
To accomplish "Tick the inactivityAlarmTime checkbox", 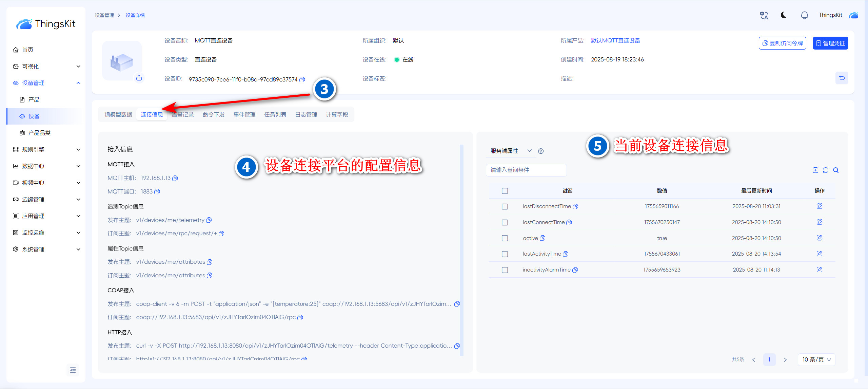I will tap(505, 270).
